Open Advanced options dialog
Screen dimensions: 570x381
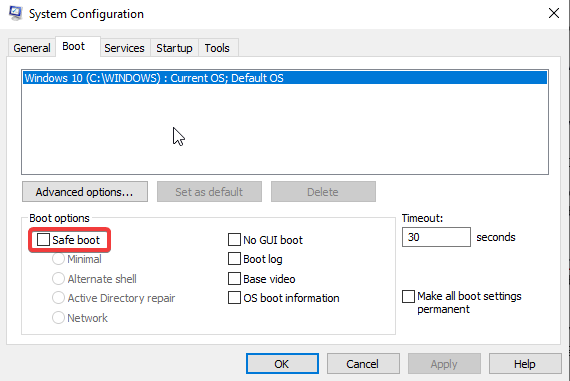tap(85, 192)
